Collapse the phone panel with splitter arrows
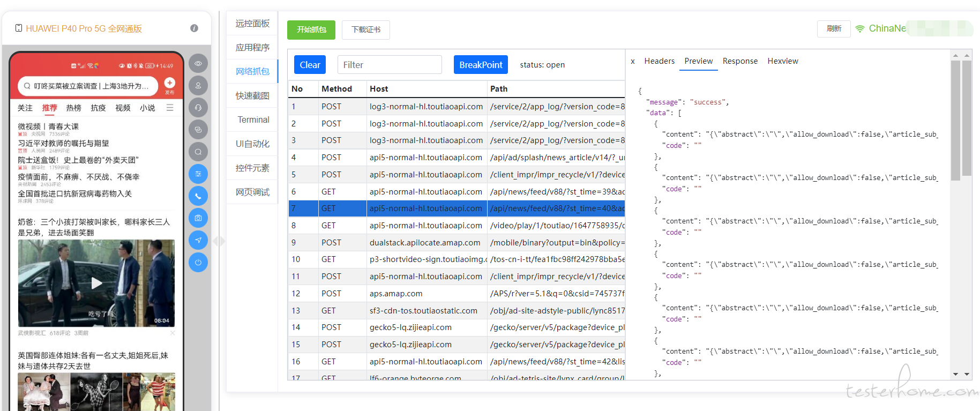The width and height of the screenshot is (980, 411). tap(219, 241)
